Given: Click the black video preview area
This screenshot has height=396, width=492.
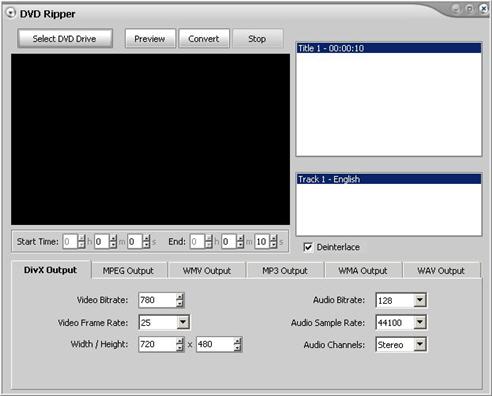Looking at the screenshot, I should pyautogui.click(x=150, y=139).
